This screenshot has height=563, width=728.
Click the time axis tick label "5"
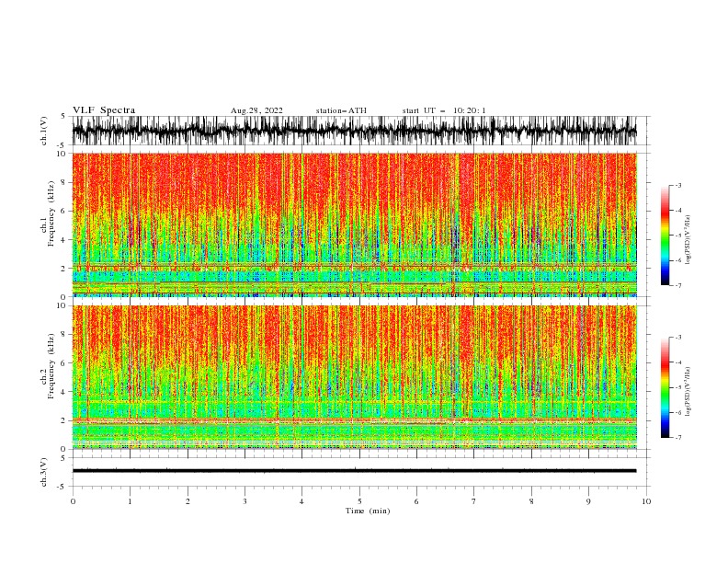pos(359,501)
